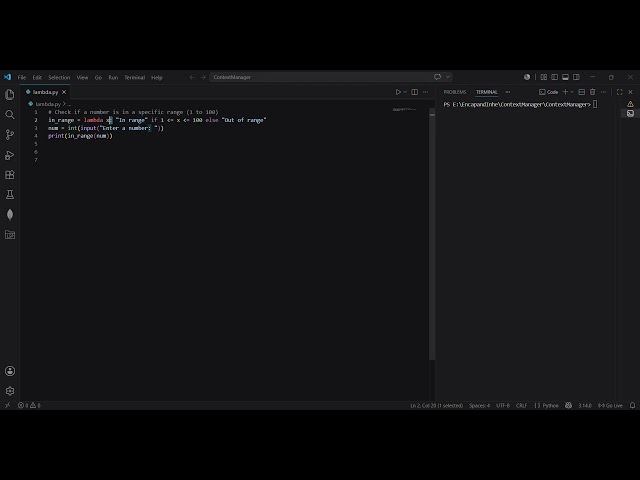640x480 pixels.
Task: Open the View menu
Action: (82, 77)
